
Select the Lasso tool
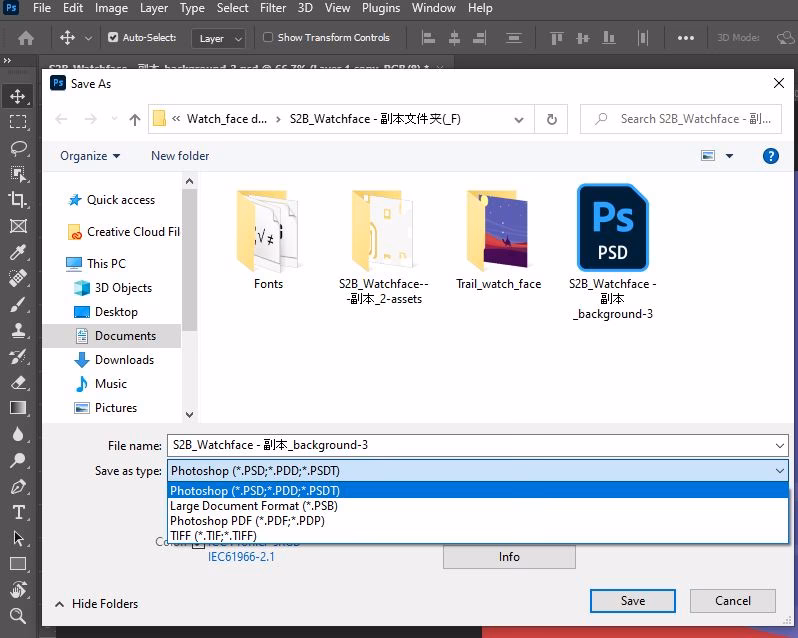tap(18, 148)
